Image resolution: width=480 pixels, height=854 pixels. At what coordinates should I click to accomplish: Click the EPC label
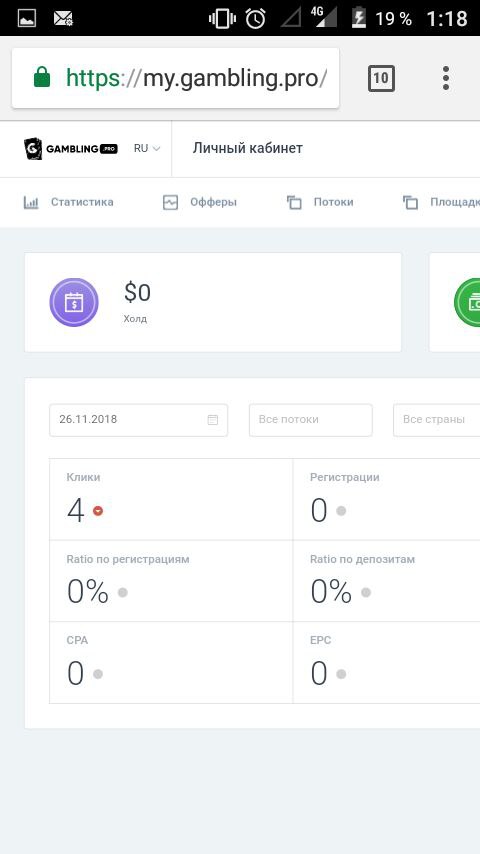pos(320,640)
